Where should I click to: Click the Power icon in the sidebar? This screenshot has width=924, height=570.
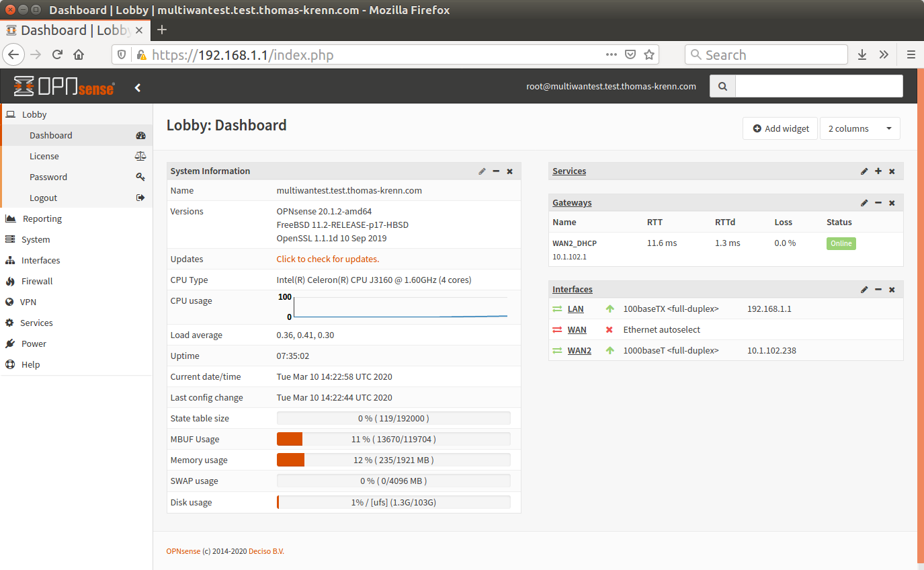pyautogui.click(x=9, y=343)
